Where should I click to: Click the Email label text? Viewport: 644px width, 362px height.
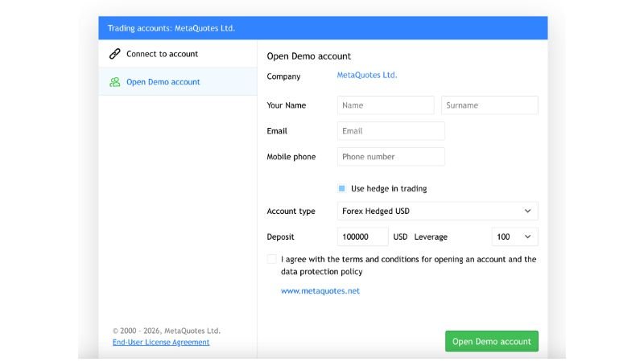pyautogui.click(x=277, y=131)
